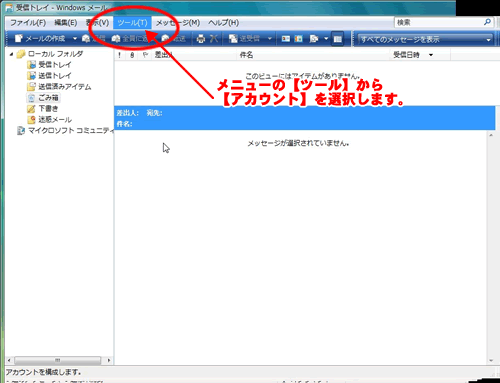This screenshot has width=500, height=383.
Task: Click the preview pane scroll-up arrow
Action: (x=491, y=135)
